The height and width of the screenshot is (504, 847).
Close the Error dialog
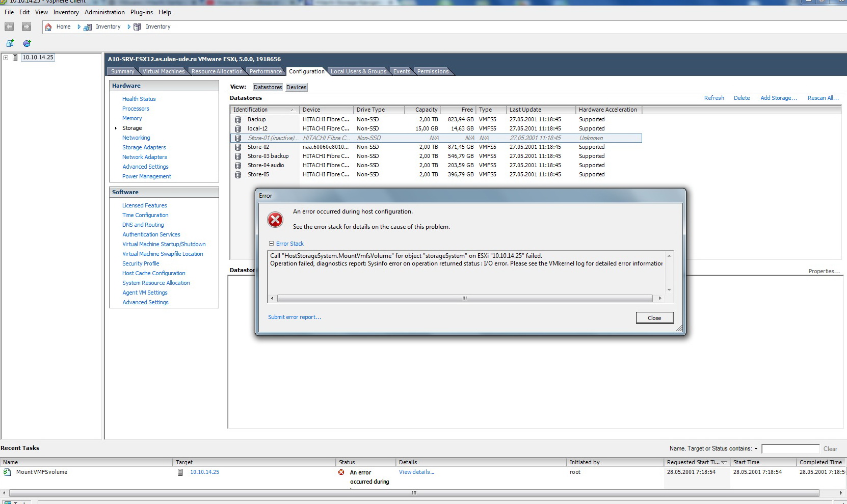pyautogui.click(x=655, y=318)
